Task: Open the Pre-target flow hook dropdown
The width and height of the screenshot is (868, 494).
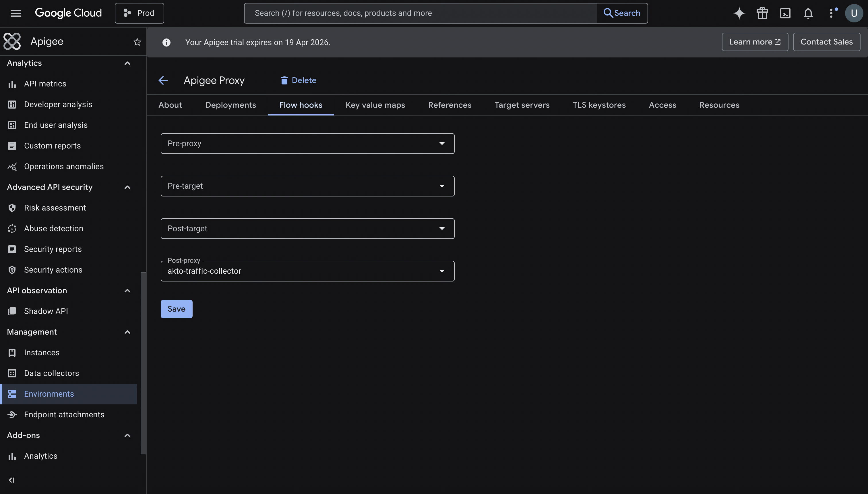Action: (x=307, y=186)
